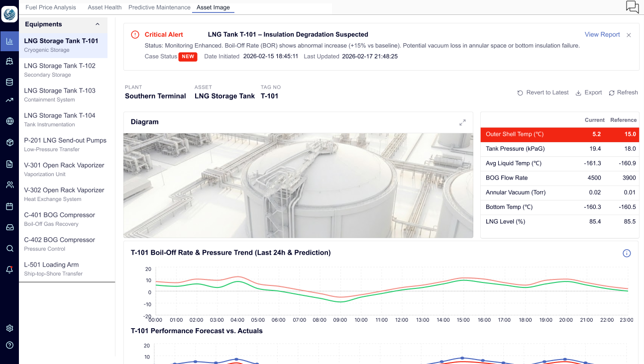The image size is (644, 364).
Task: Click the globe icon in sidebar
Action: point(9,121)
